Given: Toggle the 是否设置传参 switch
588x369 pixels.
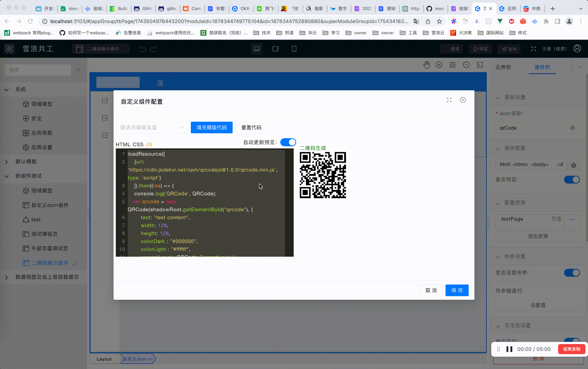Looking at the screenshot, I should [572, 273].
